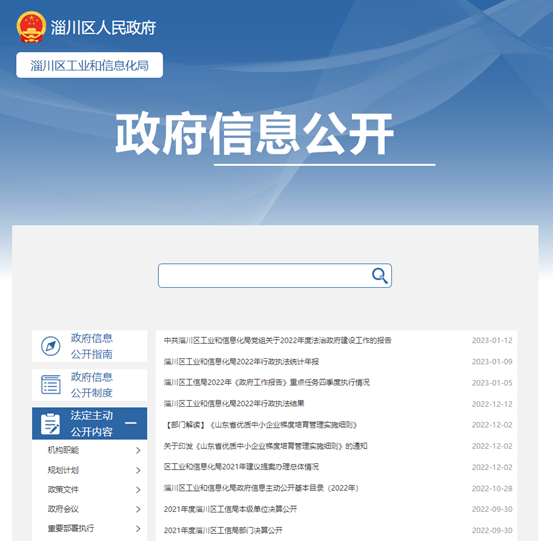Screen dimensions: 554x542
Task: Open the 政府信息公开制度 menu item
Action: (90, 385)
